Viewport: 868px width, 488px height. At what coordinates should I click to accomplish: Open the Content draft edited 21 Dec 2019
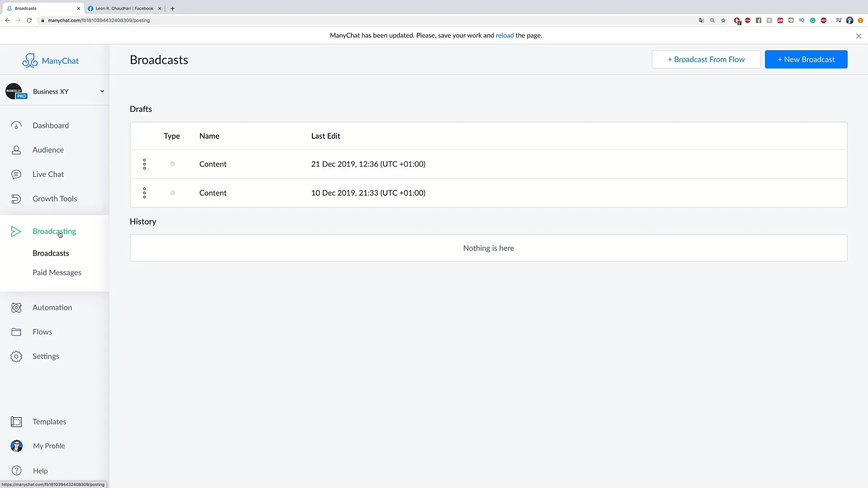(x=213, y=164)
